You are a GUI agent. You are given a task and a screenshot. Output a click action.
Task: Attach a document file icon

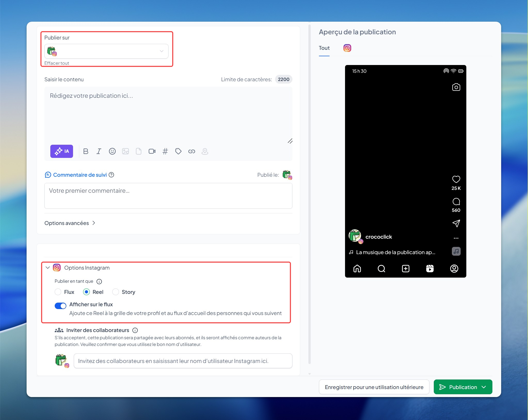point(139,151)
